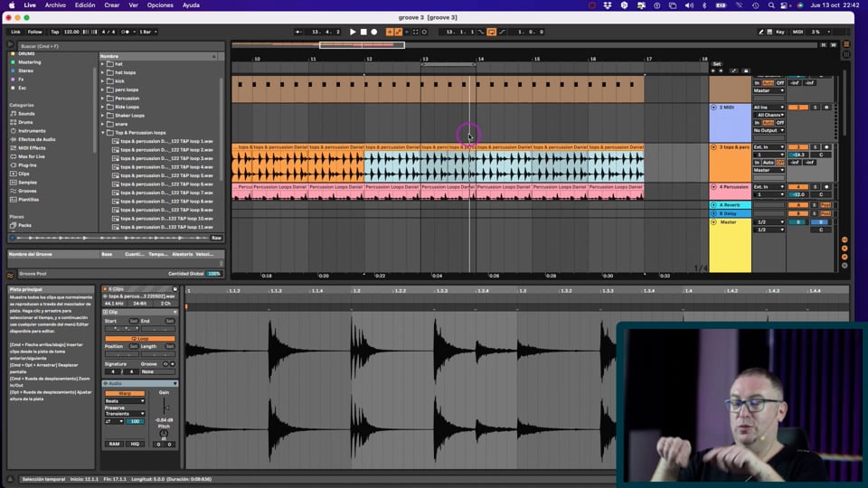Click the browser search field
Viewport: 868px width, 488px height.
(x=120, y=46)
